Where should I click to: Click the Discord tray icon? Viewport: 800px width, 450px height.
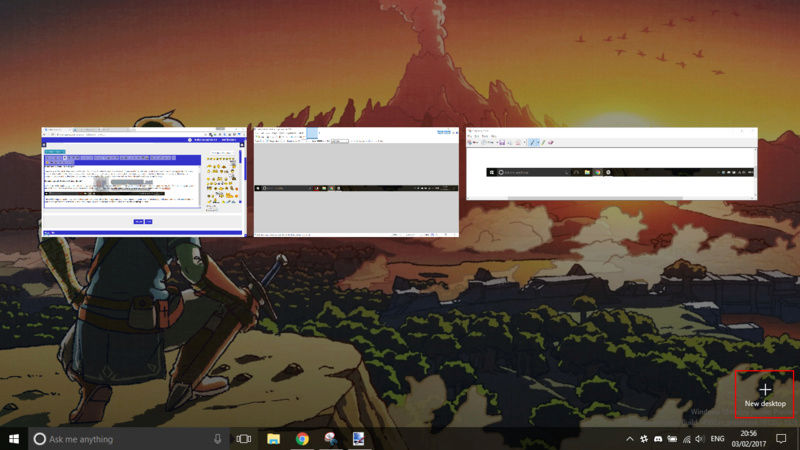point(658,439)
